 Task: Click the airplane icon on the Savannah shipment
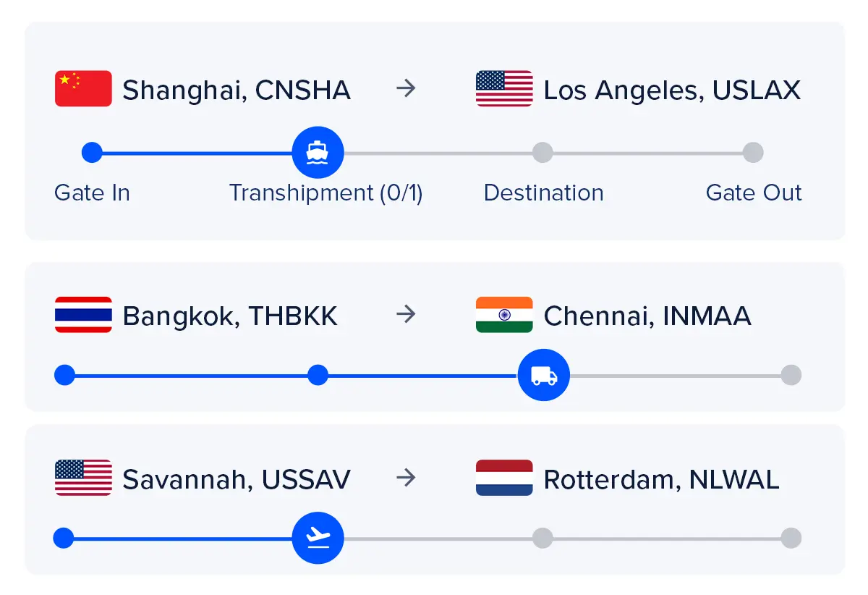click(x=318, y=538)
